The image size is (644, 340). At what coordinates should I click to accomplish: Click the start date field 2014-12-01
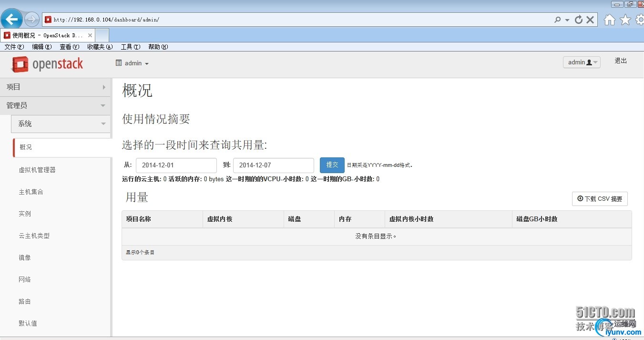(x=176, y=165)
